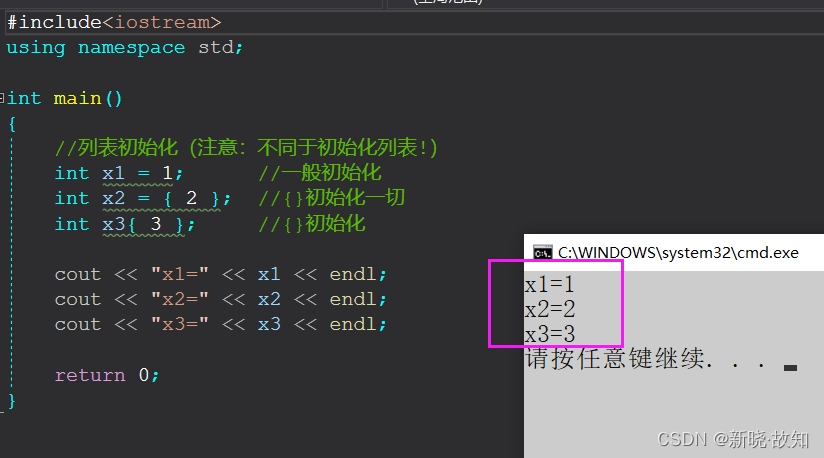Click the cmd.exe window icon
824x458 pixels.
542,253
